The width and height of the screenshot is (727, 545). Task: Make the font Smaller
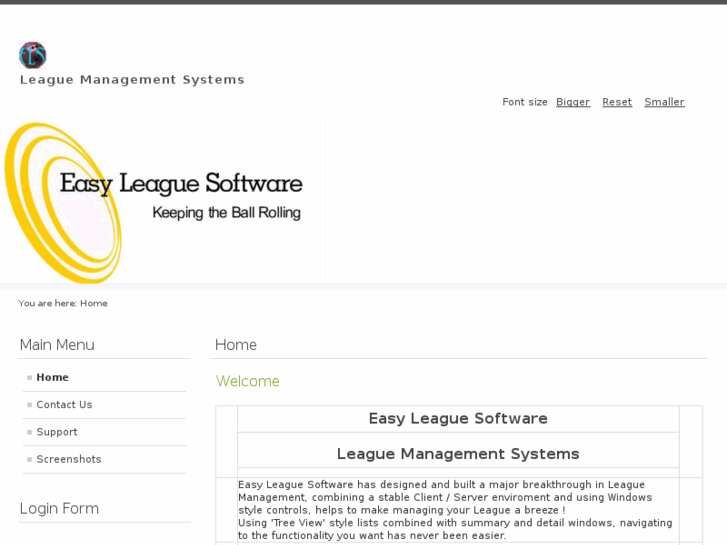coord(664,102)
